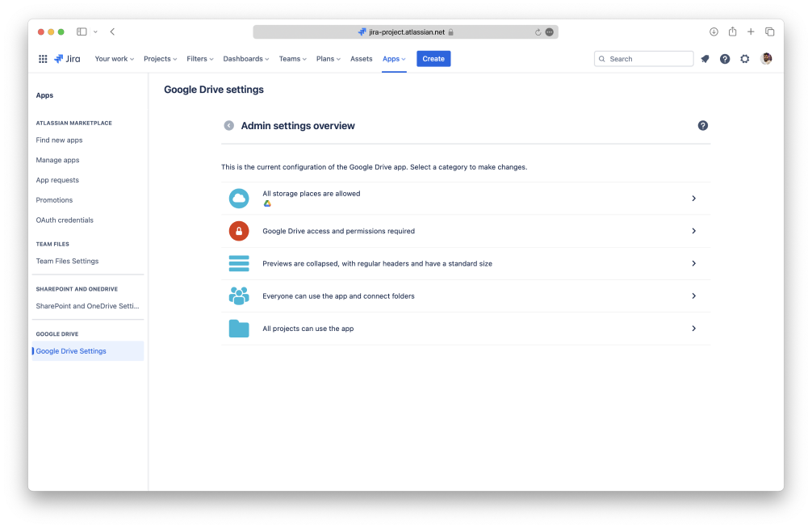Screen dimensions: 812x528
Task: Go back with the browser back arrow
Action: coord(112,32)
